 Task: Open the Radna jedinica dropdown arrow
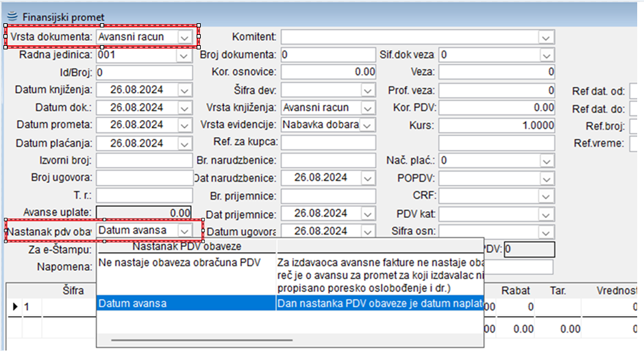point(184,54)
